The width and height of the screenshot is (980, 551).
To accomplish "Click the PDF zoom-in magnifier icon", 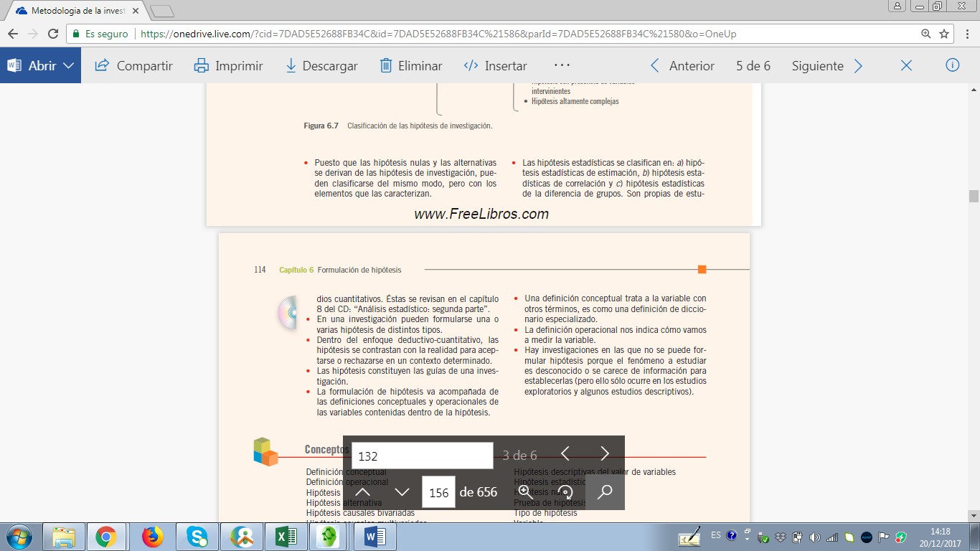I will (x=526, y=492).
